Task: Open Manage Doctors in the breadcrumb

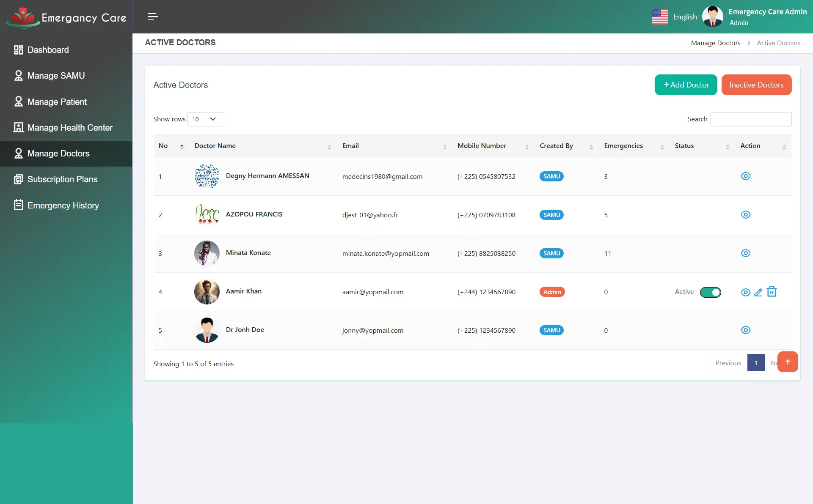Action: 715,43
